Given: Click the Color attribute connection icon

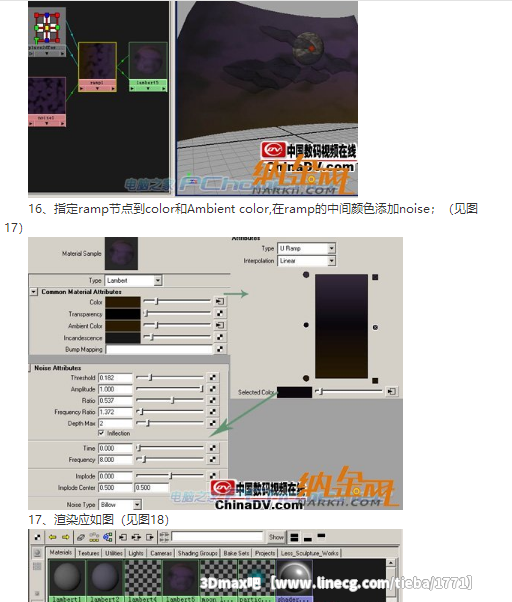Looking at the screenshot, I should click(x=220, y=301).
